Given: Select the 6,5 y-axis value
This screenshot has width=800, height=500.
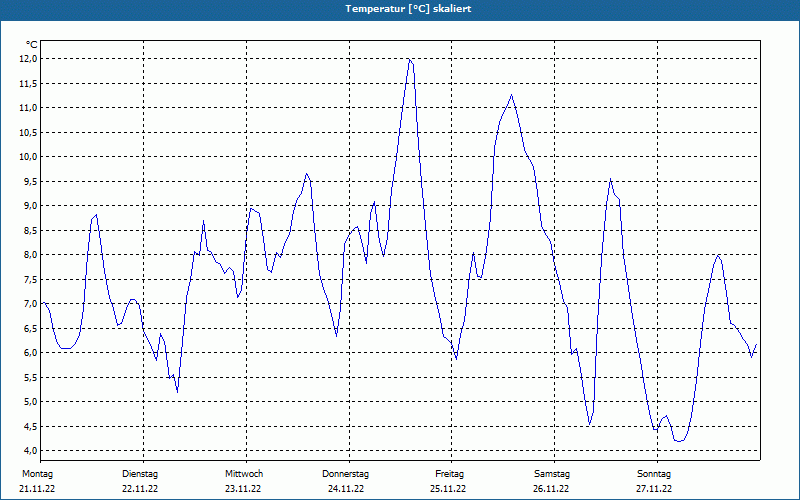Looking at the screenshot, I should tap(31, 328).
